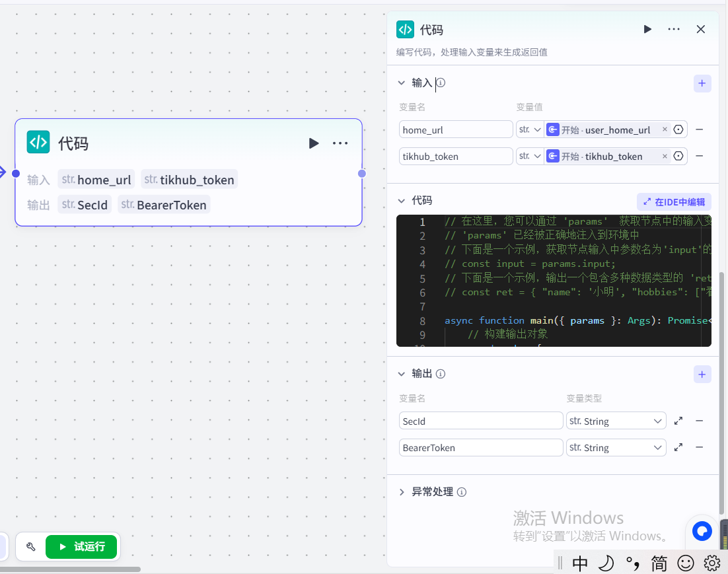Click 在IDE中编辑 button
Viewport: 728px width, 574px height.
(x=674, y=202)
